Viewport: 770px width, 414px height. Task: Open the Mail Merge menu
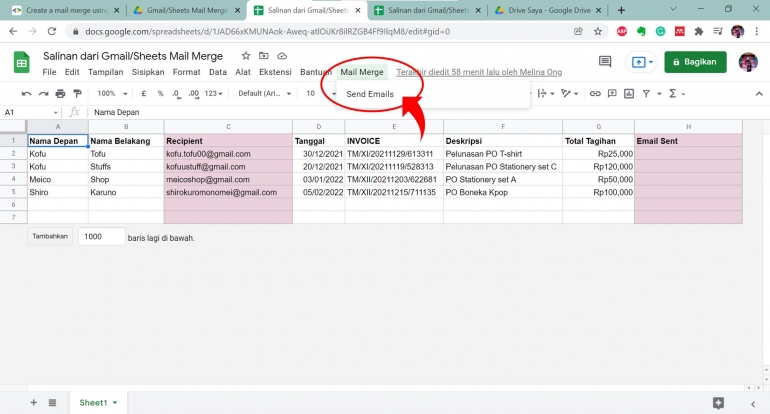pos(362,72)
